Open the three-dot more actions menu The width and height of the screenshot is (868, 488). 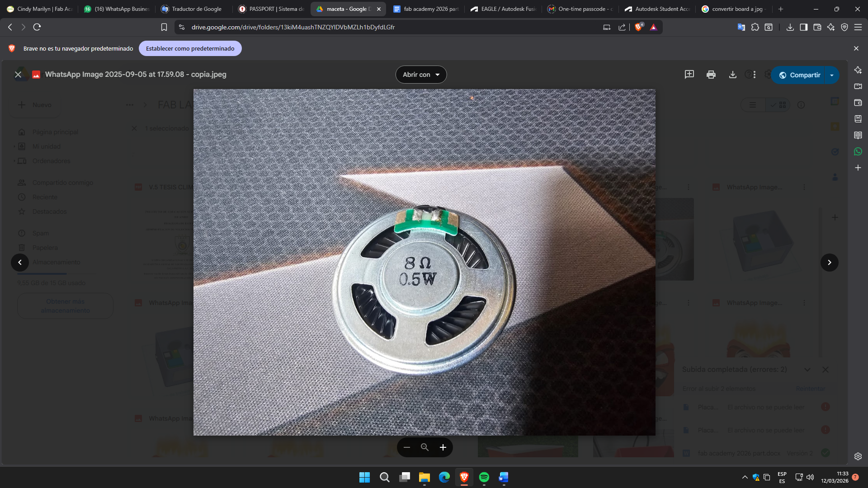(x=755, y=75)
